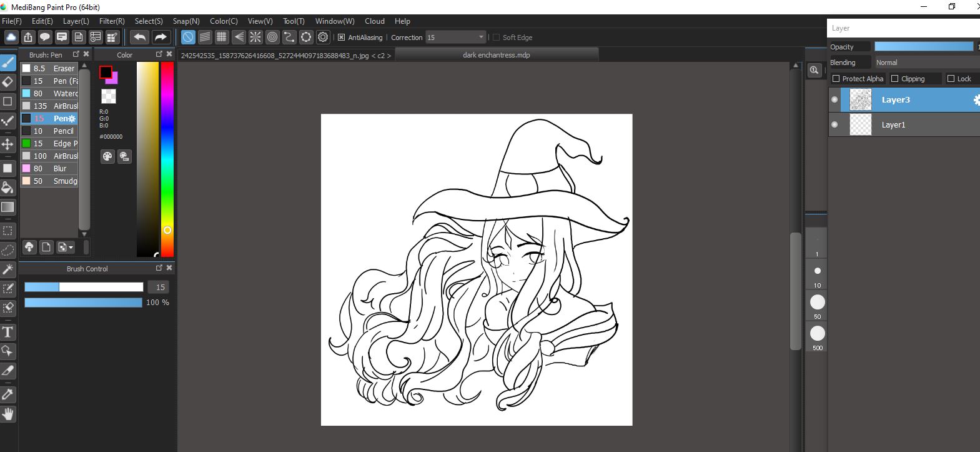Hide Layer3 with its visibility dot
The width and height of the screenshot is (980, 452).
[x=834, y=99]
